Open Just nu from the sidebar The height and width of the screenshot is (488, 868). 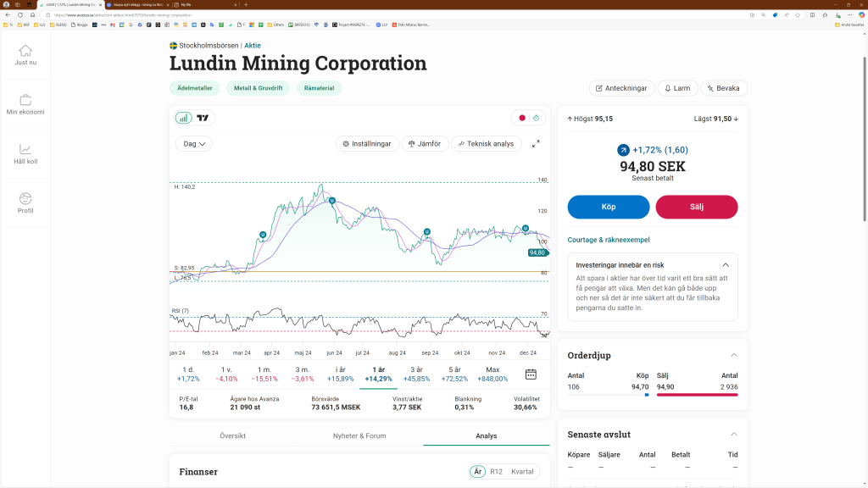tap(25, 55)
